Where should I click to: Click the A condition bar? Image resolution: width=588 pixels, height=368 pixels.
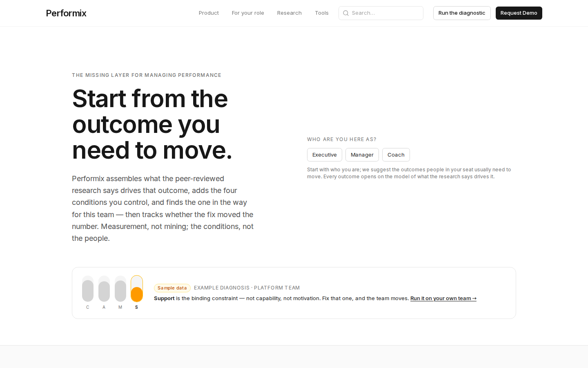click(x=104, y=289)
